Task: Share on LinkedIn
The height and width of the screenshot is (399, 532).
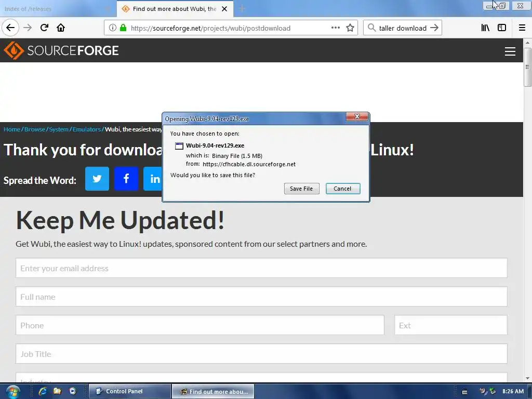Action: (153, 179)
